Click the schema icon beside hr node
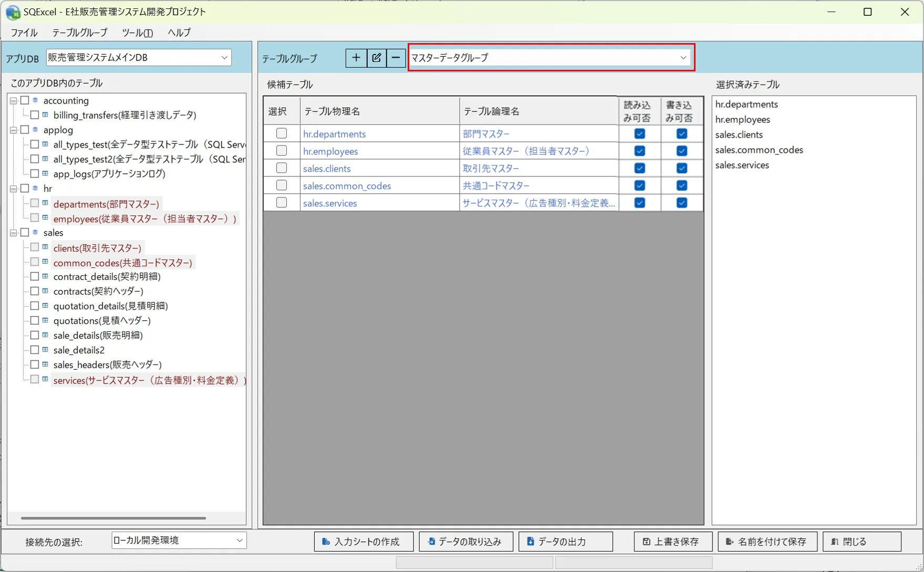 (x=36, y=188)
